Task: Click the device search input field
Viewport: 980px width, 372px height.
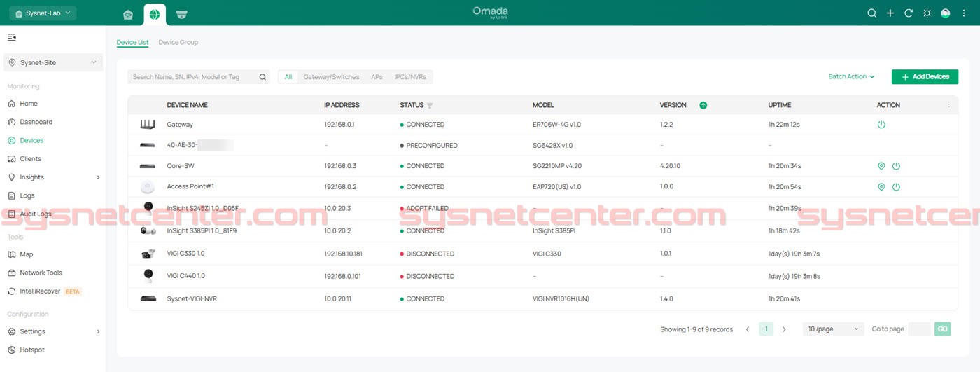Action: click(x=194, y=77)
